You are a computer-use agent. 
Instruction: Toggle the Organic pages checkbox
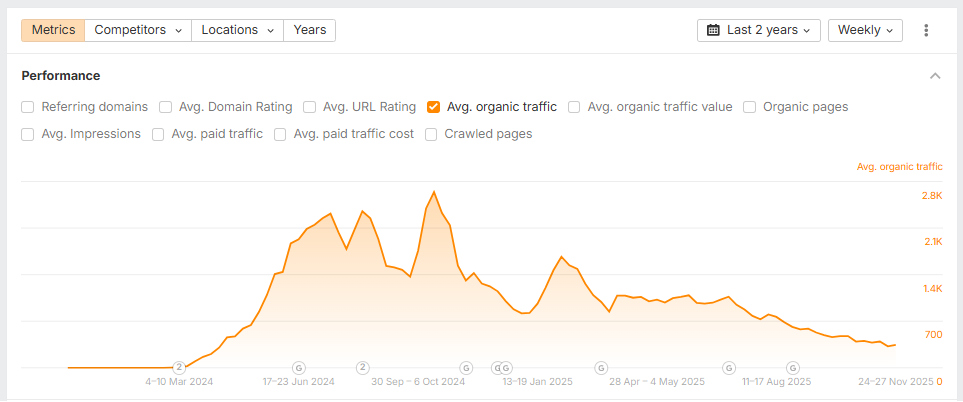749,107
